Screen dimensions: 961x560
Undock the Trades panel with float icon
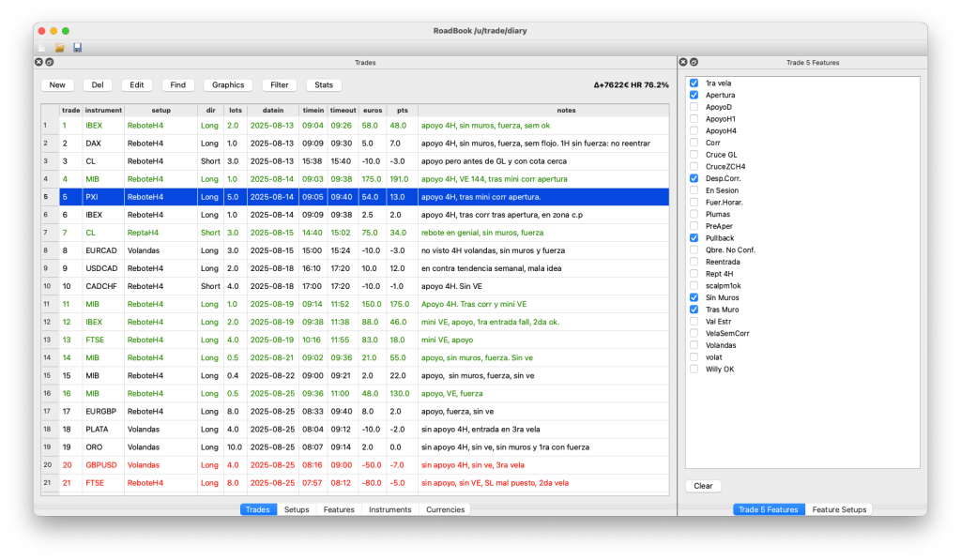(50, 63)
